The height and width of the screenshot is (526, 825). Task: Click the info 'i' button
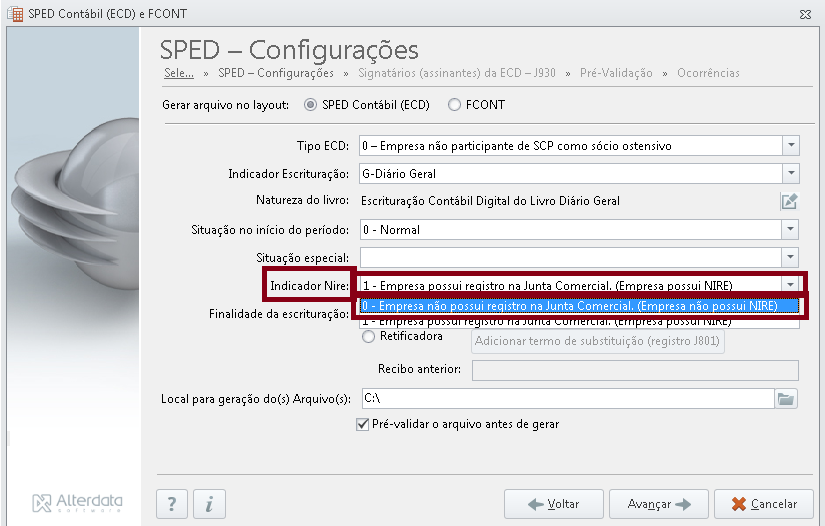pos(209,504)
